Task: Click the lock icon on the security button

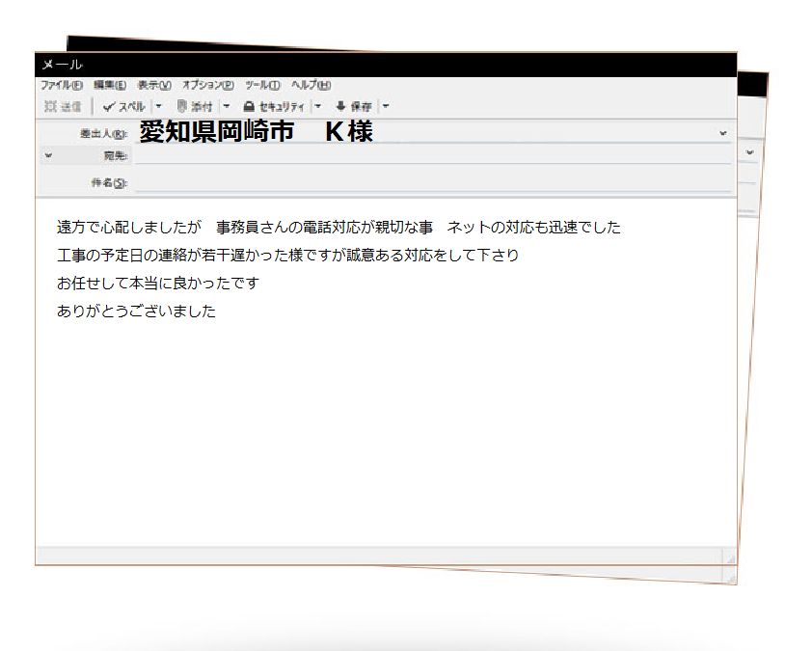Action: (249, 106)
